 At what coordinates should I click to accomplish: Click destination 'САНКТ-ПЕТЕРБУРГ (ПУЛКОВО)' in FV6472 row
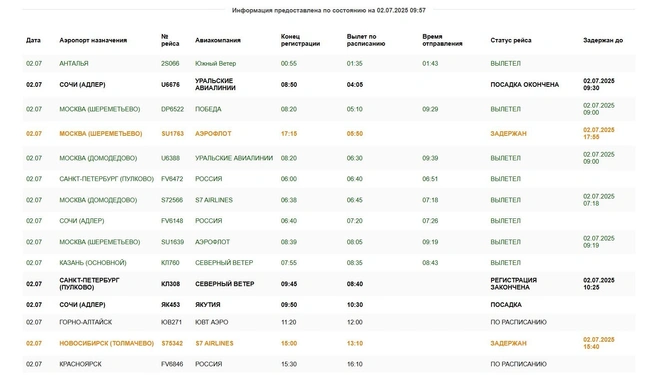tap(107, 179)
